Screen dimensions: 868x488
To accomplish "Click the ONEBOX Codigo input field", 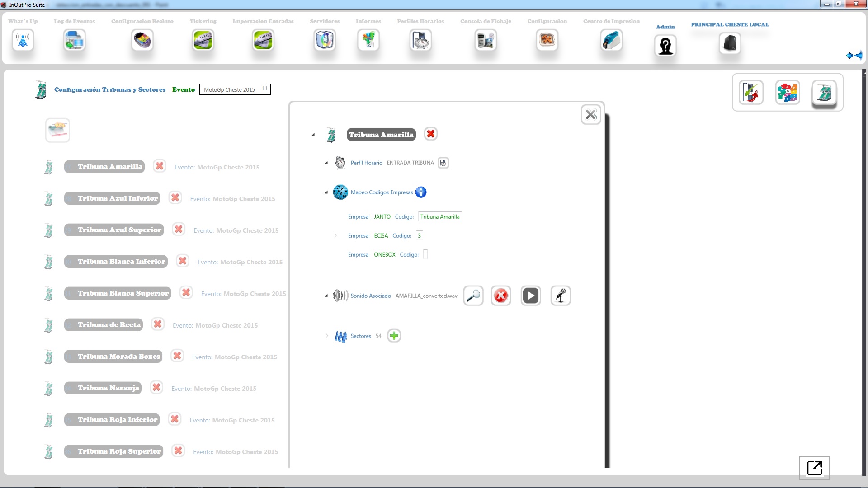I will click(425, 255).
